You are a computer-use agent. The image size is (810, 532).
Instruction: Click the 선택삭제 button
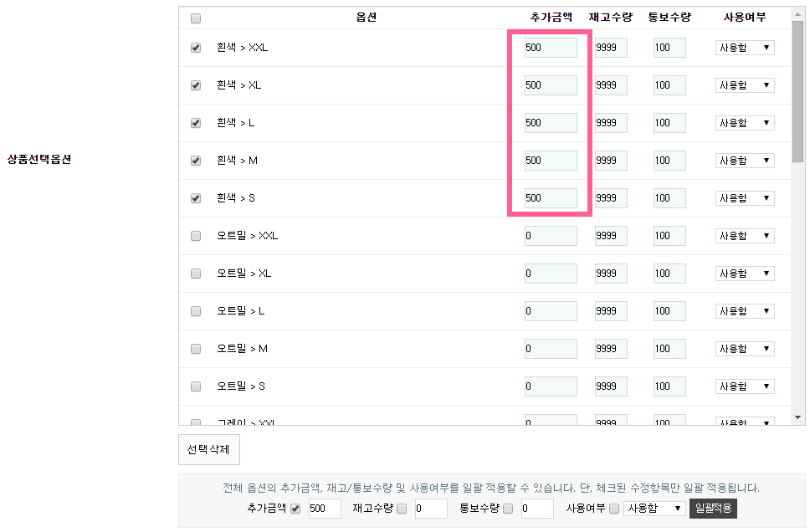tap(209, 449)
